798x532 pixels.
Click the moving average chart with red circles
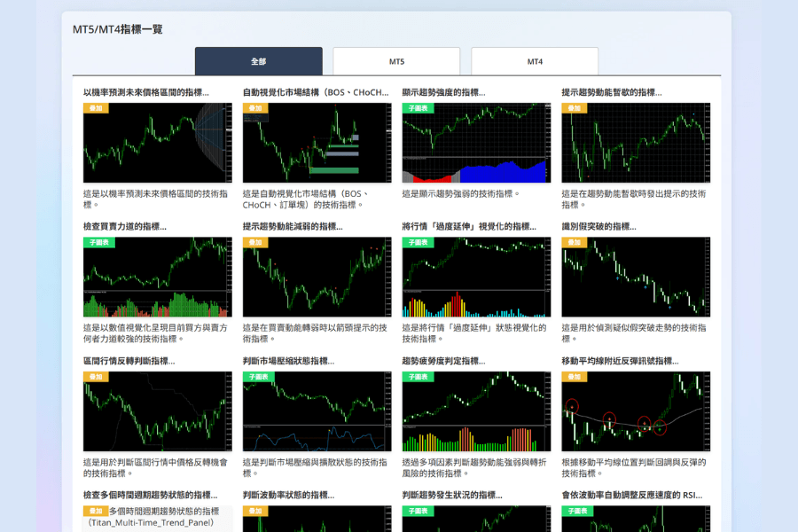pyautogui.click(x=636, y=411)
